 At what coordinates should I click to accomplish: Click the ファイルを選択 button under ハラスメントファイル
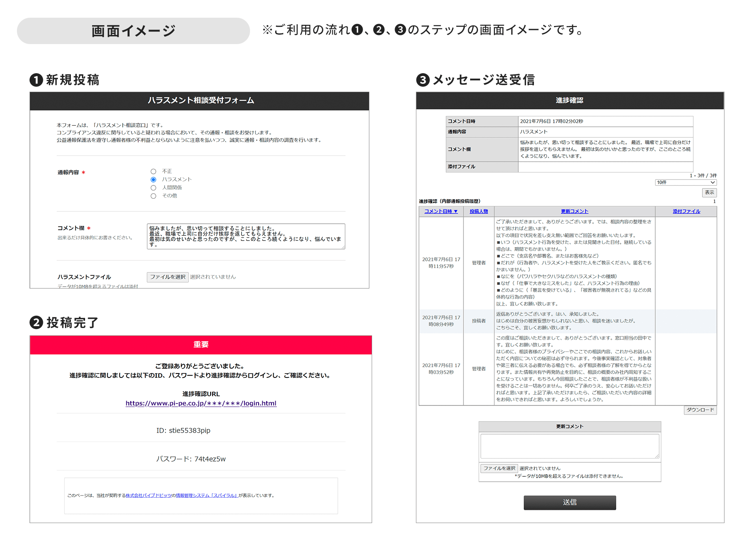[168, 277]
